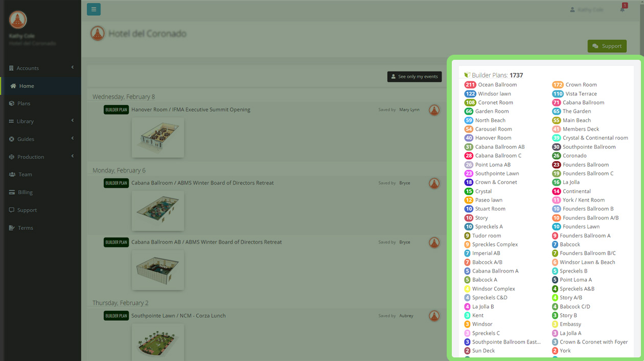Click the Library grid icon

pos(12,121)
